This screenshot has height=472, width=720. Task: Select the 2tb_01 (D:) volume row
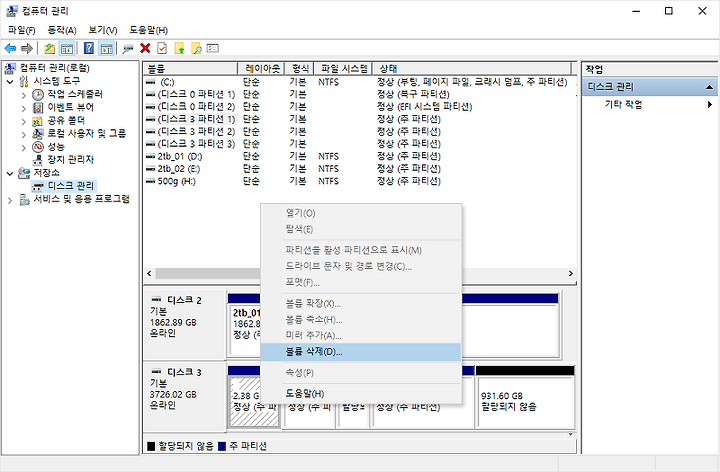359,156
